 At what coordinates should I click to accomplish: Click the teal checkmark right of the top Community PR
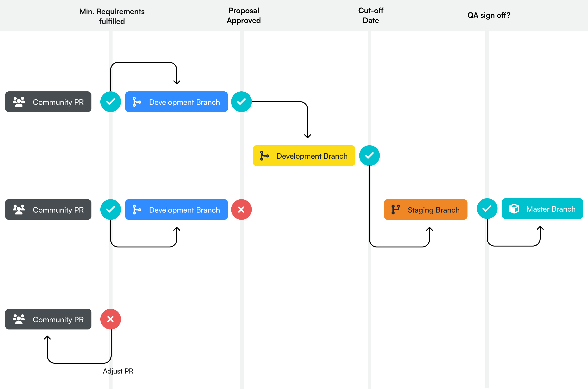coord(110,102)
